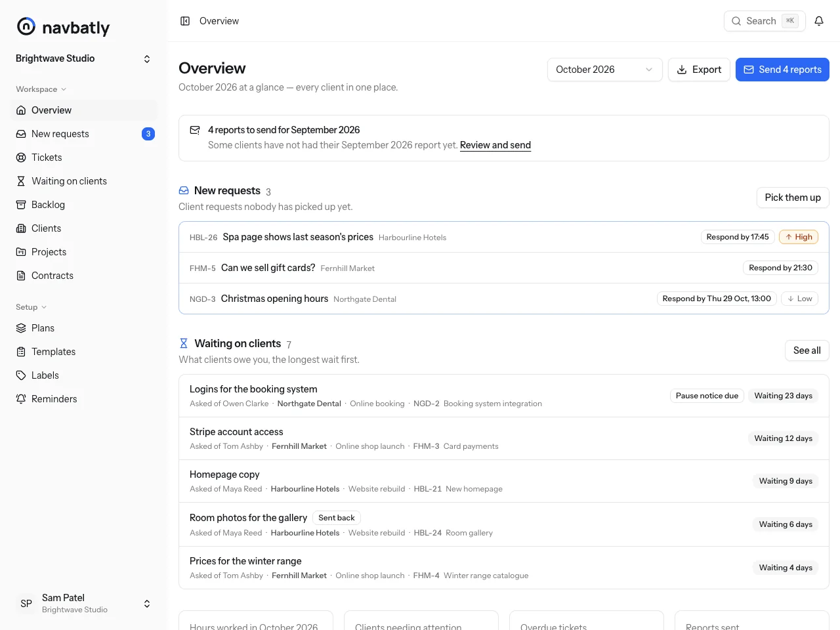
Task: Click the Pick them up button
Action: (793, 198)
